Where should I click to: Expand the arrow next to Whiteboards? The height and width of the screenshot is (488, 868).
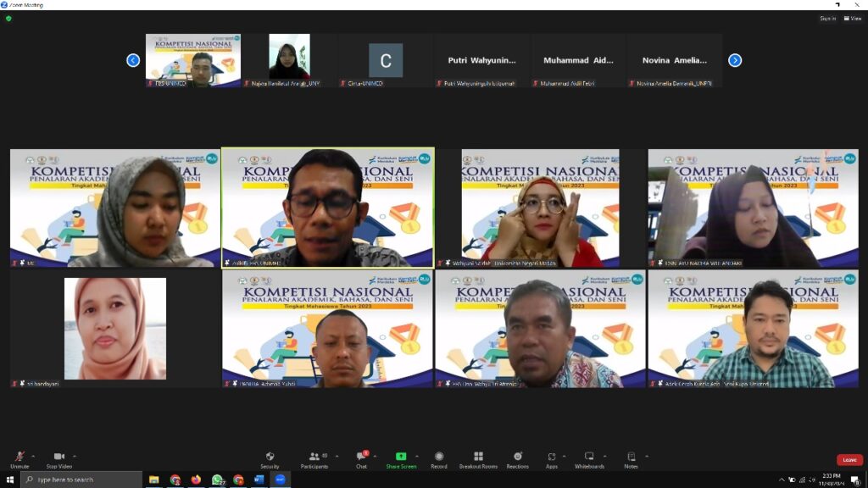click(x=604, y=457)
